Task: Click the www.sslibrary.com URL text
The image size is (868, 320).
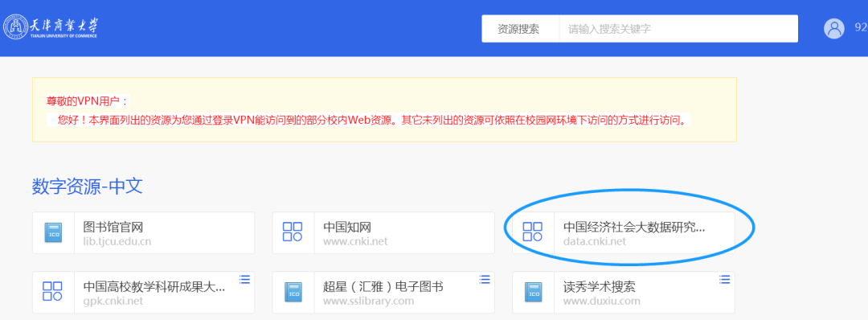Action: (x=368, y=302)
